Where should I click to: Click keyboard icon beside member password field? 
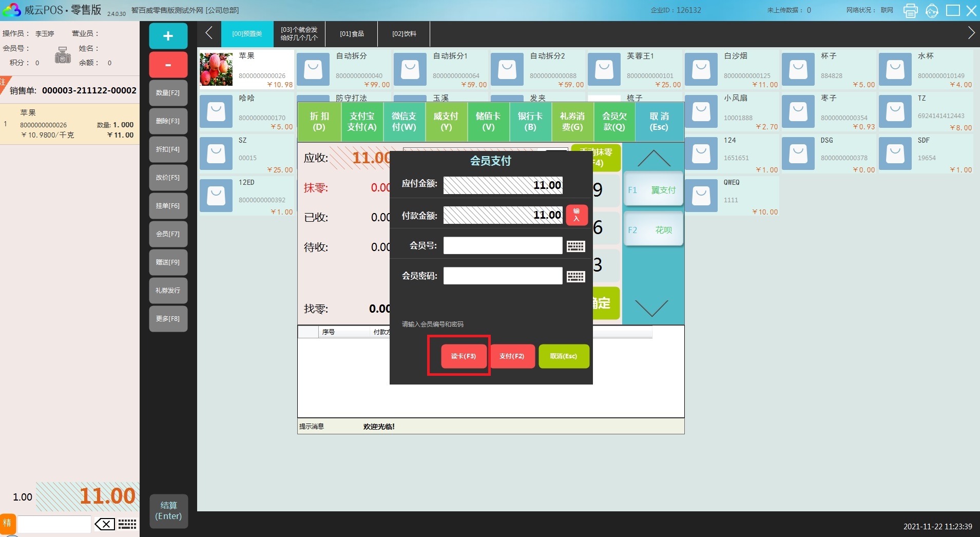575,277
